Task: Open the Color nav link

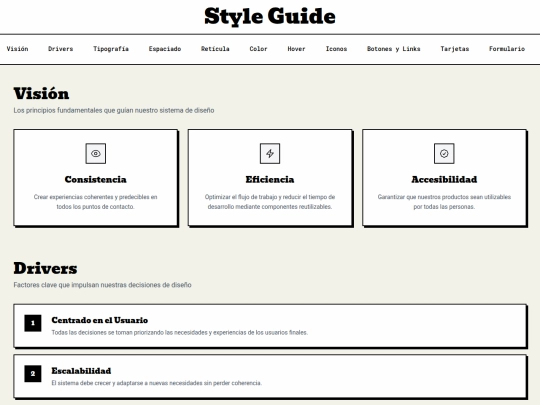Action: point(259,49)
